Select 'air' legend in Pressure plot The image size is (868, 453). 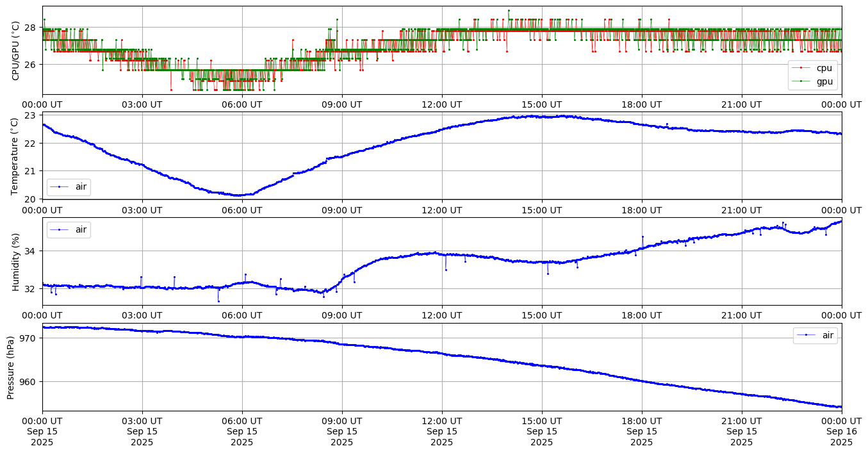815,335
